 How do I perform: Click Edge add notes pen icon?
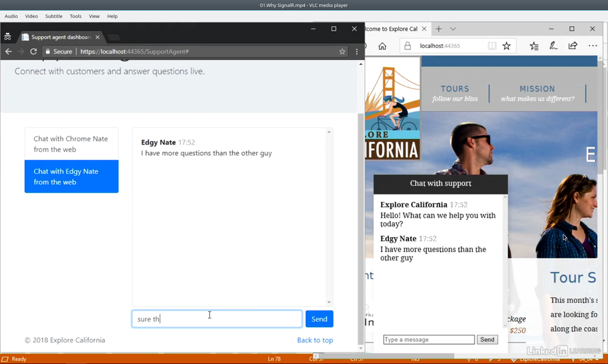(553, 46)
